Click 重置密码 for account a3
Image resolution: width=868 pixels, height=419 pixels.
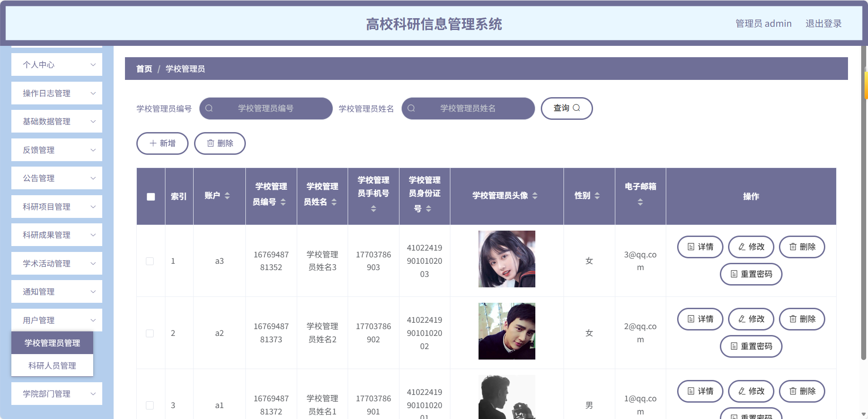click(x=751, y=274)
